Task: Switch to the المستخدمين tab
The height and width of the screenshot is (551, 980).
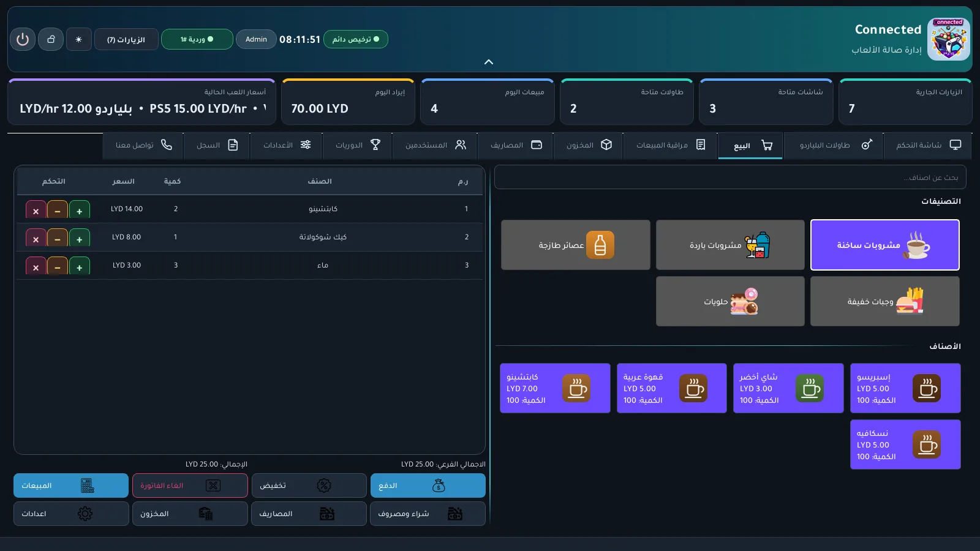Action: [x=435, y=145]
